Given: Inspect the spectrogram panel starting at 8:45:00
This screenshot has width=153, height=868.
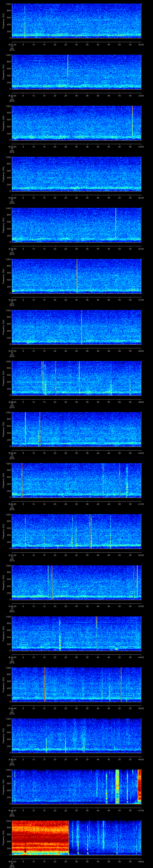Looking at the screenshot, I should point(76,735).
